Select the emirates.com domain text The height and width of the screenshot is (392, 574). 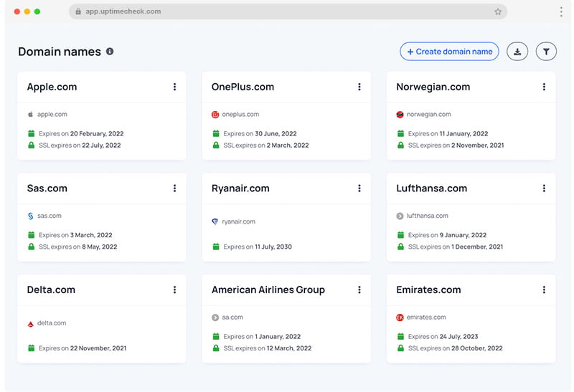pyautogui.click(x=426, y=317)
